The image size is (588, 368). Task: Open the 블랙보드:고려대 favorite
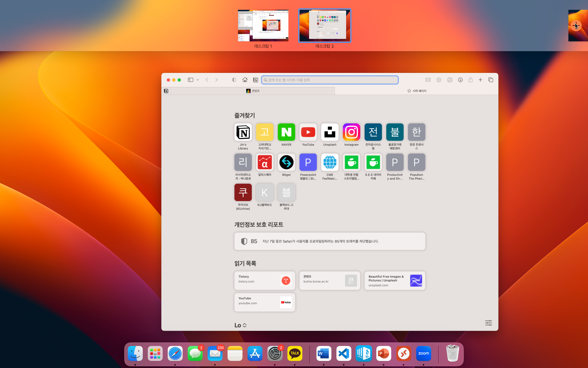point(286,197)
